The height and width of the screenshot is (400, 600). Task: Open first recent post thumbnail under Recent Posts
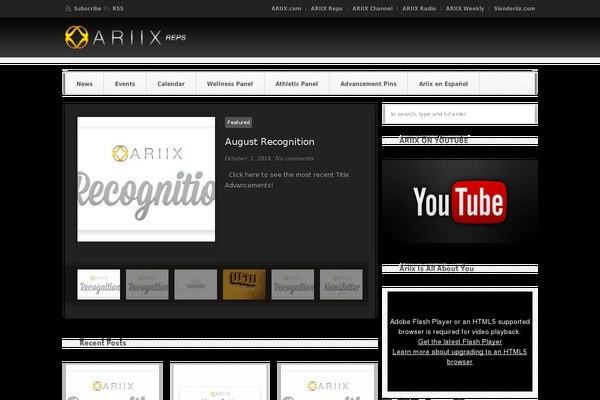(112, 382)
